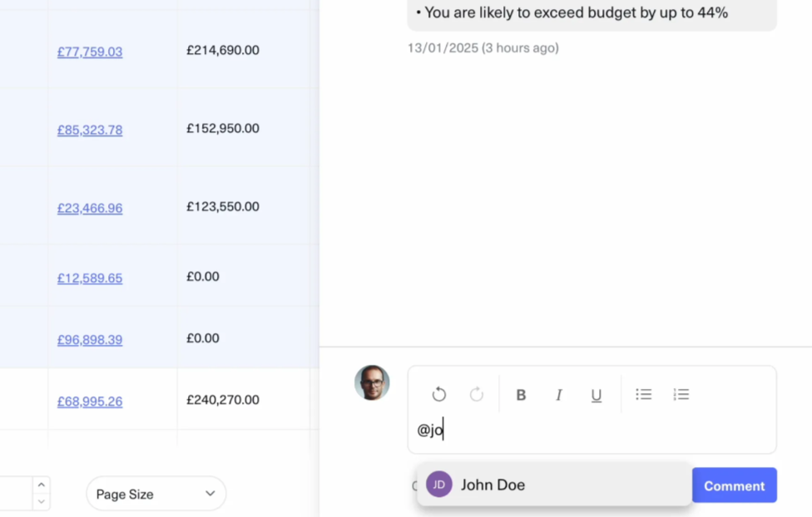This screenshot has height=517, width=812.
Task: Submit the comment with the Comment button
Action: 734,485
